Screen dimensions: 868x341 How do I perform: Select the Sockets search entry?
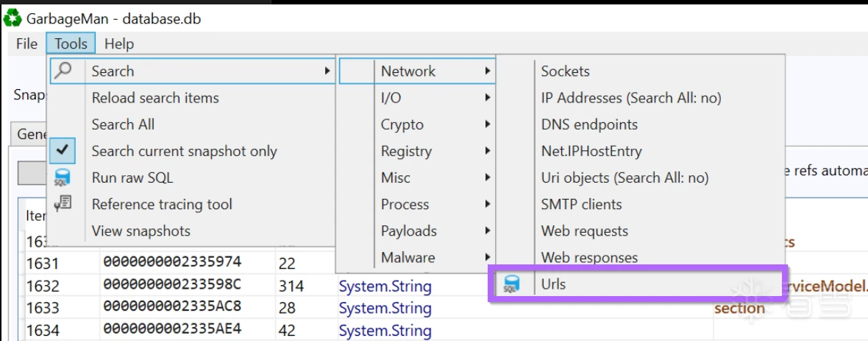pos(565,71)
